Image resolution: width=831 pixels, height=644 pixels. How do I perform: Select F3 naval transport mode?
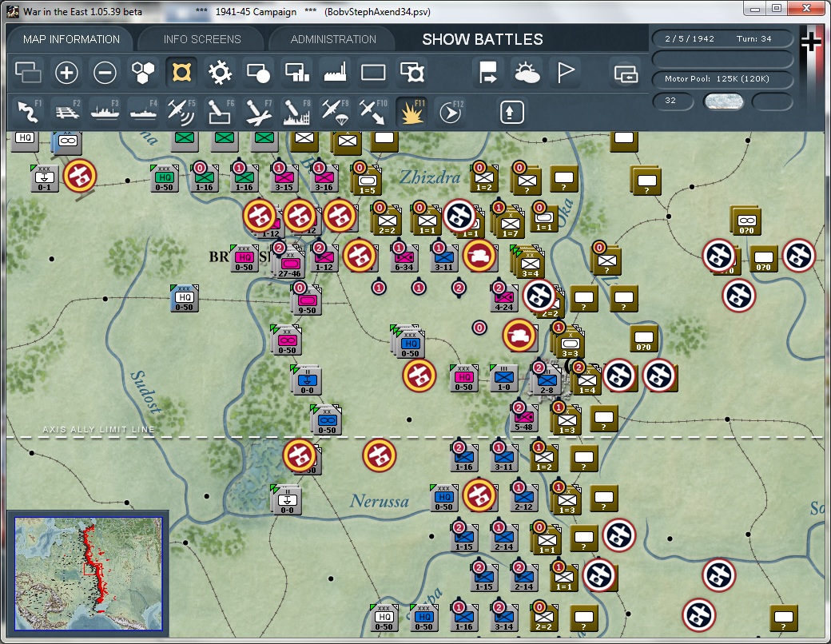pyautogui.click(x=105, y=112)
